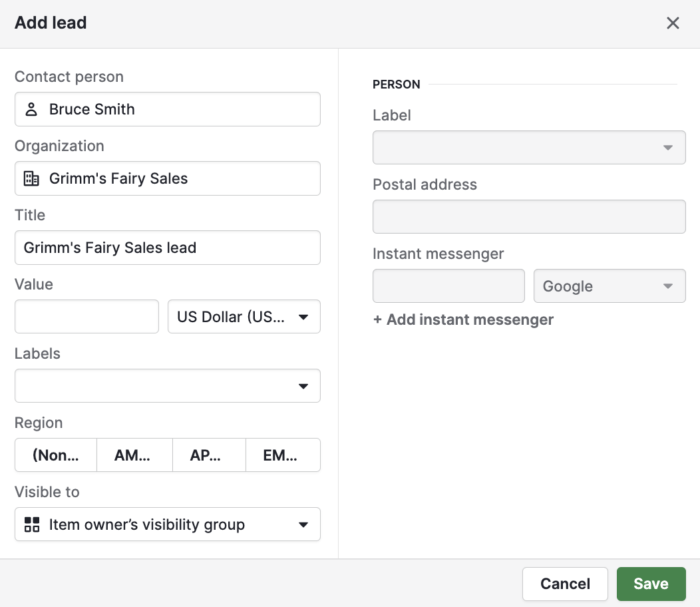Select the AMER region option
Image resolution: width=700 pixels, height=607 pixels.
pyautogui.click(x=134, y=455)
